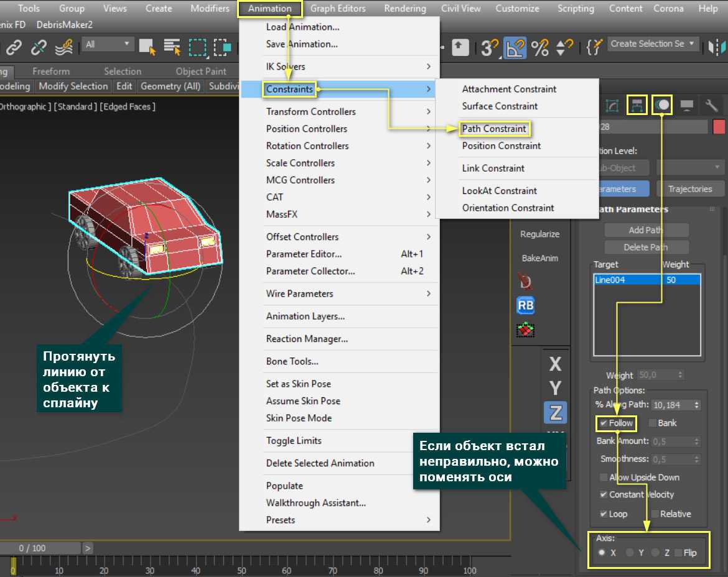Open the Hierarchy panel tab icon
The width and height of the screenshot is (728, 577).
pos(637,105)
